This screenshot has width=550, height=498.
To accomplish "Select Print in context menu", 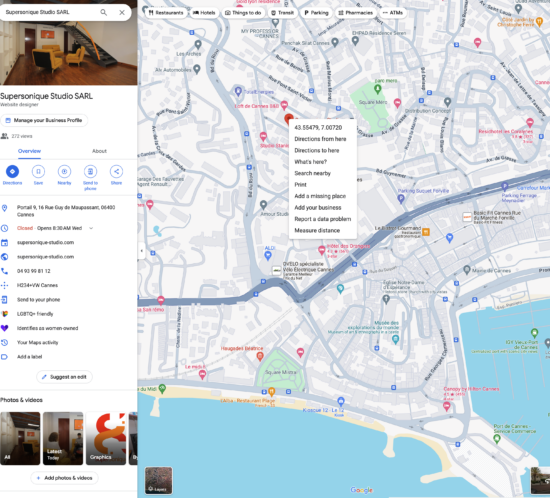I will pos(300,185).
